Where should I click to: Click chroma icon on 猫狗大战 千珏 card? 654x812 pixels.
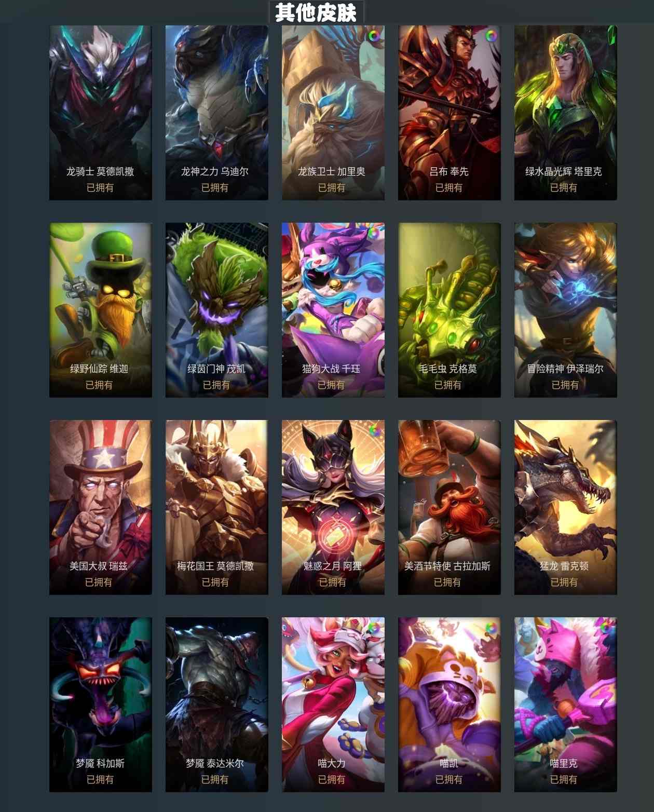[x=374, y=233]
